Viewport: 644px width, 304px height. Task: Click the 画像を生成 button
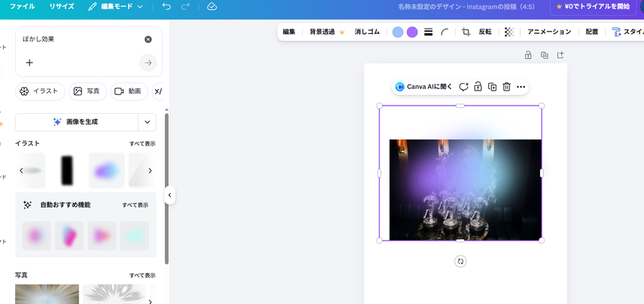(x=76, y=122)
